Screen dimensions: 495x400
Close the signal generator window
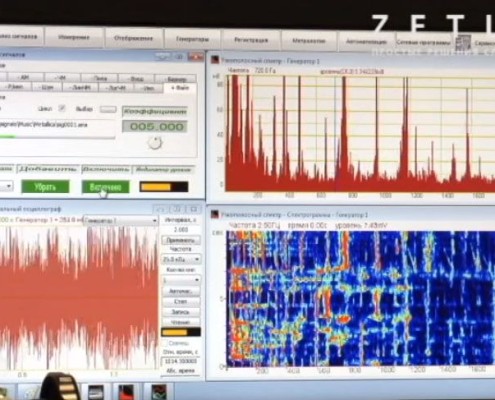(197, 57)
